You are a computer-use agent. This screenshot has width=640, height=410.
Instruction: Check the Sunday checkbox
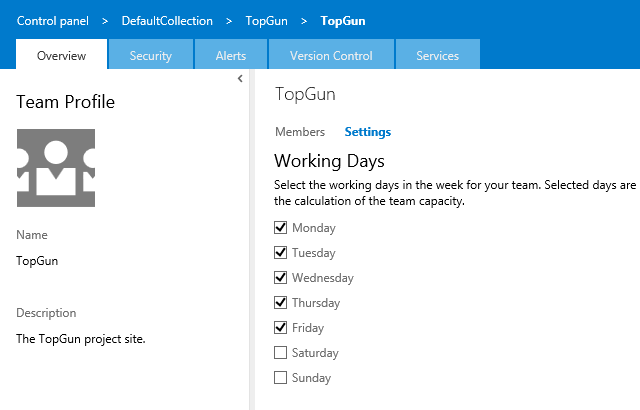pos(280,377)
